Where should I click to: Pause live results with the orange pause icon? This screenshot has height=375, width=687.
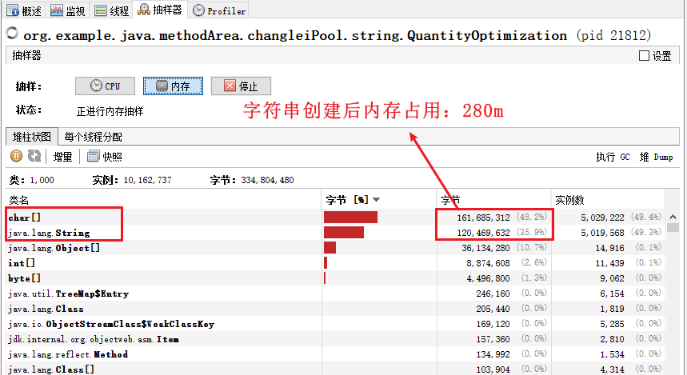(x=16, y=156)
